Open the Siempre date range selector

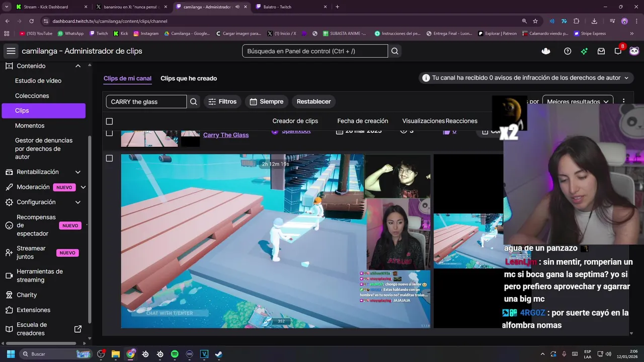267,102
